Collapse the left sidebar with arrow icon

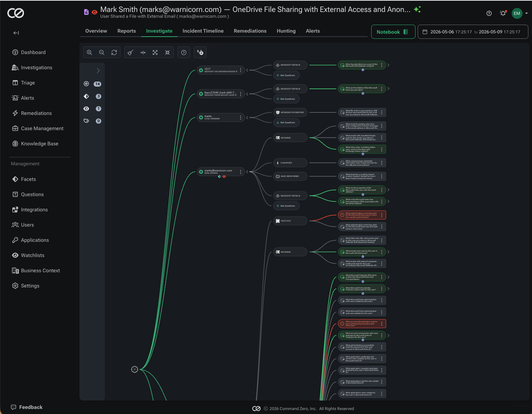[16, 33]
